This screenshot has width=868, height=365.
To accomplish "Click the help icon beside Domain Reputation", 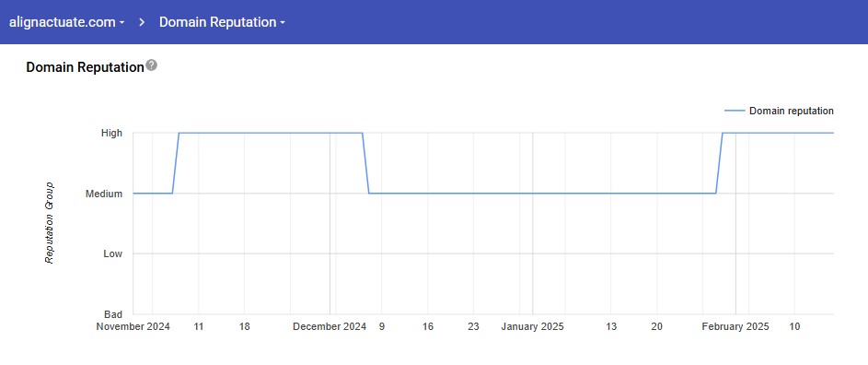I will [x=152, y=65].
